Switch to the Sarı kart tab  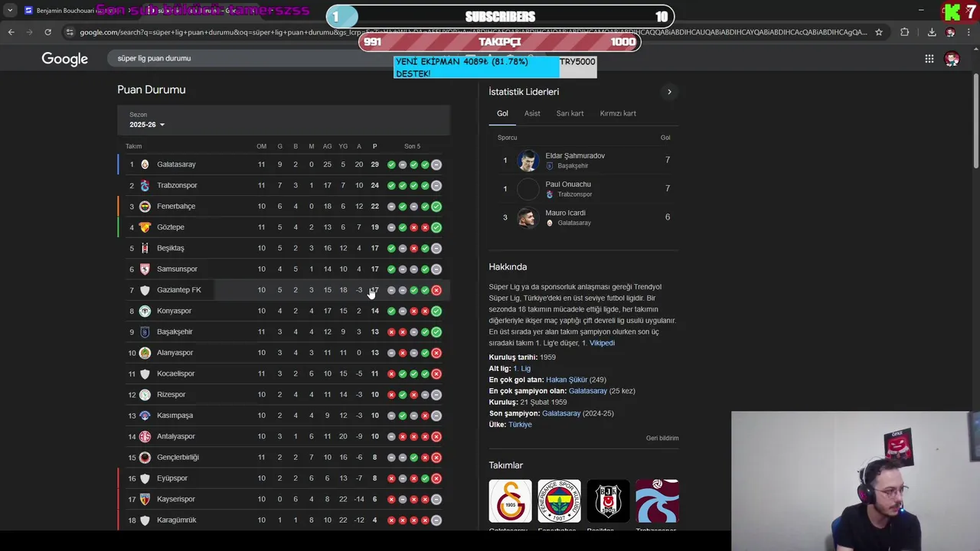(570, 113)
